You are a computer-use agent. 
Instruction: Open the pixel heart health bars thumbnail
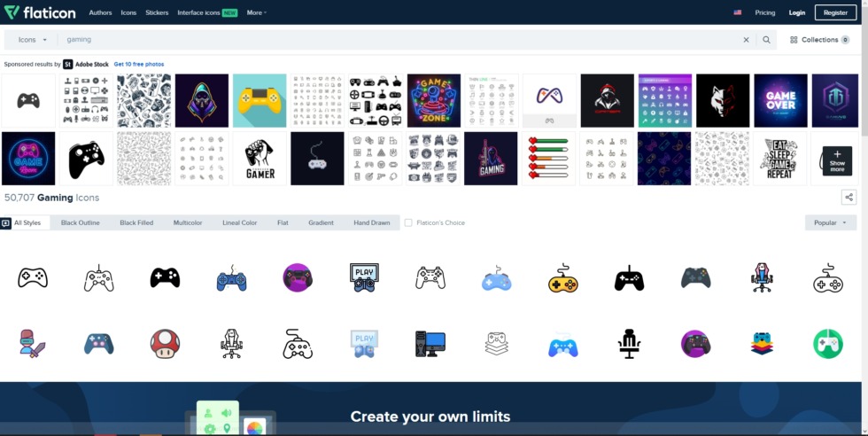[549, 159]
